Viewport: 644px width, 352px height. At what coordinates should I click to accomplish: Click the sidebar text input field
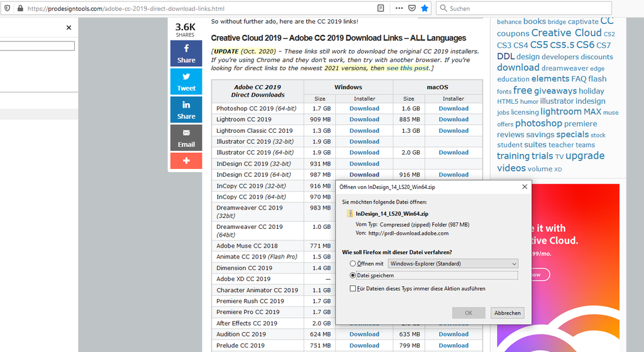click(x=37, y=46)
